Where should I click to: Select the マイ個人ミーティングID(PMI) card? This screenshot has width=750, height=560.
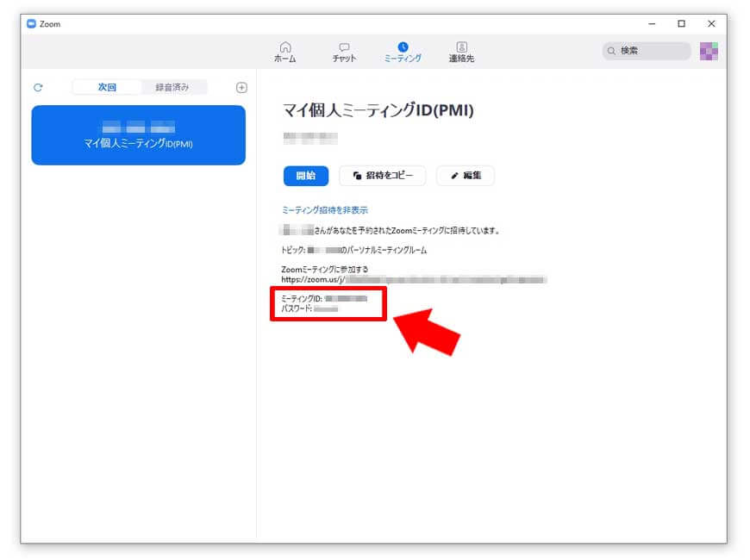click(x=138, y=135)
